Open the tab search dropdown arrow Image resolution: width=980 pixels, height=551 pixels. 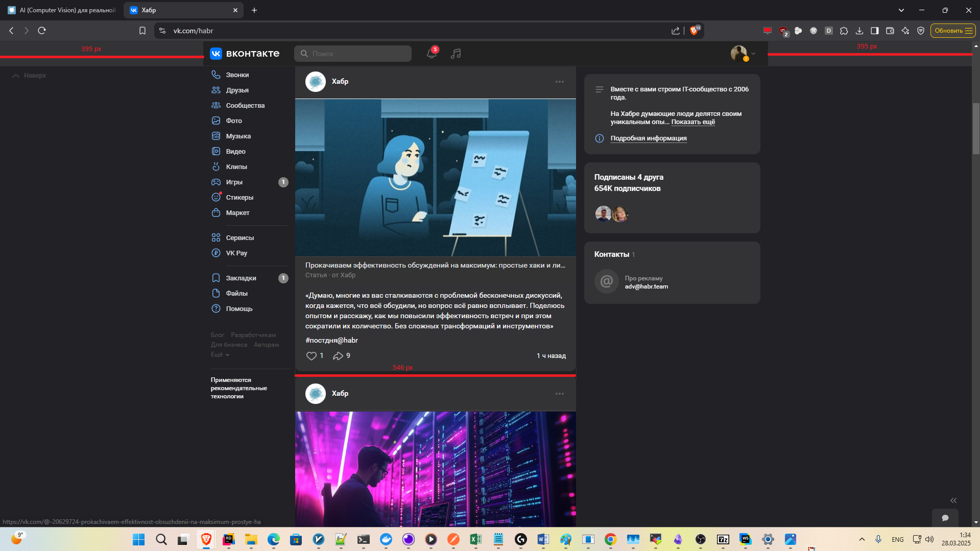tap(901, 10)
